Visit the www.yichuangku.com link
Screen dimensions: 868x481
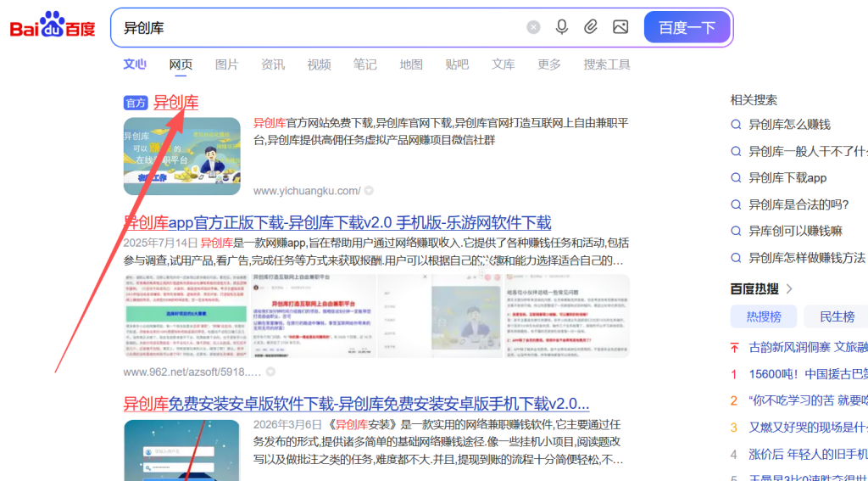click(x=307, y=191)
